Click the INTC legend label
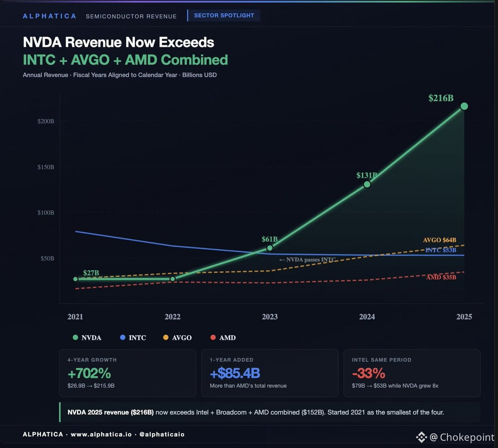 137,338
